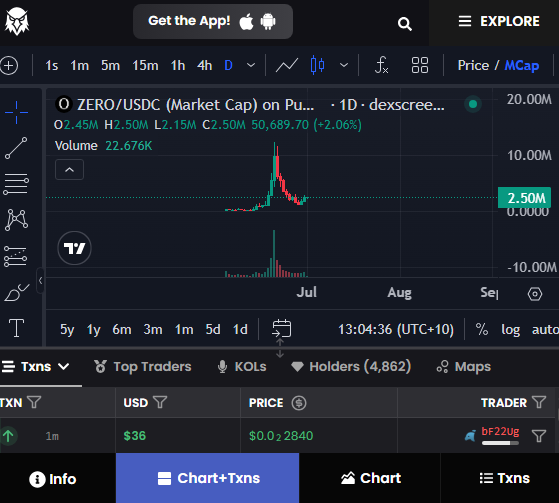Viewport: 559px width, 503px height.
Task: Switch to the Chart bottom tab
Action: coord(370,478)
